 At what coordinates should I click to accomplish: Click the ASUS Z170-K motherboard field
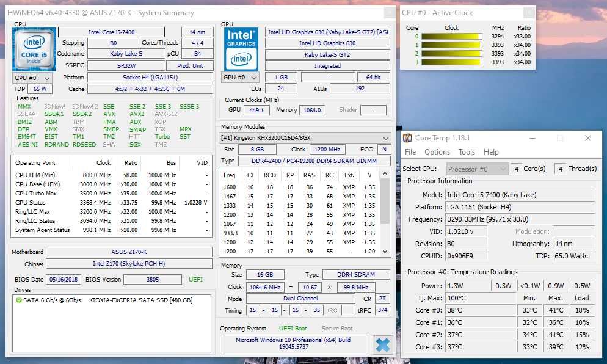129,252
